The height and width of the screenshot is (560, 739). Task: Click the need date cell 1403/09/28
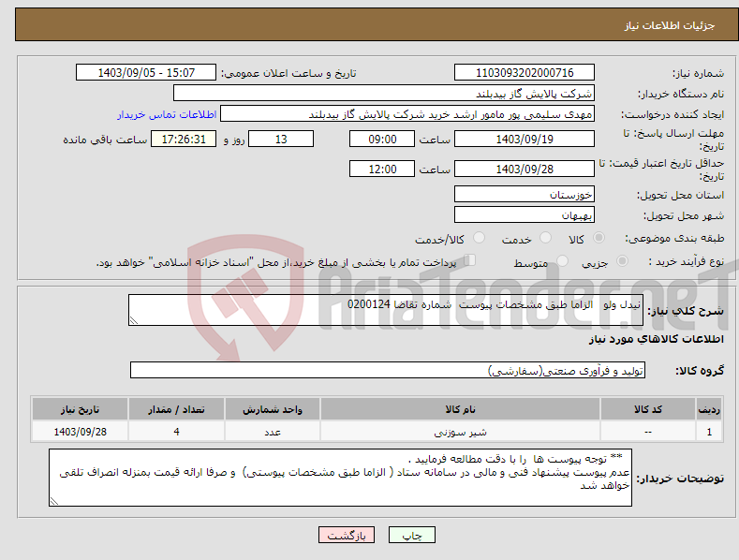(x=81, y=432)
